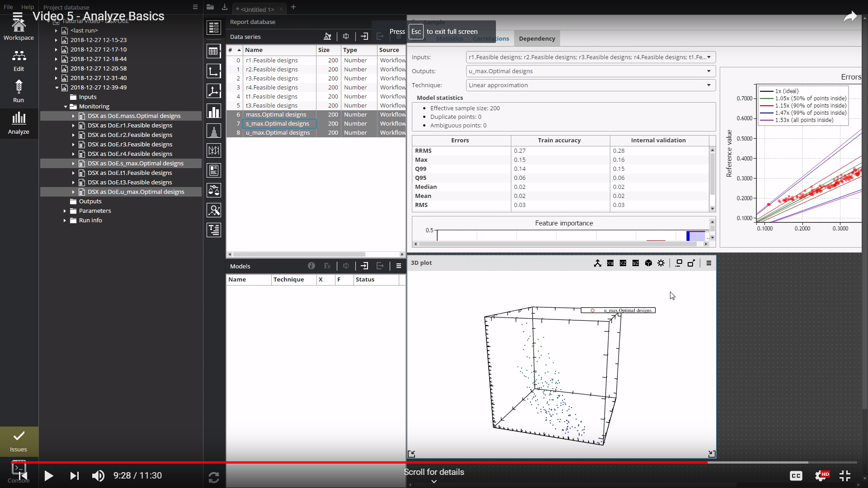Image resolution: width=868 pixels, height=488 pixels.
Task: Mute the video volume
Action: [x=98, y=476]
